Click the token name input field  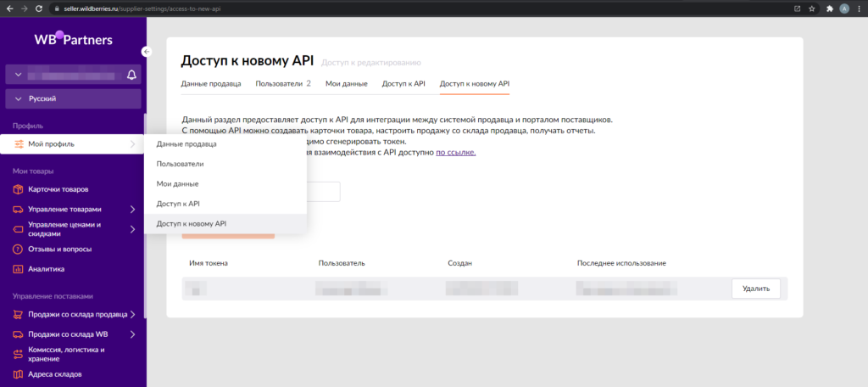tap(323, 192)
